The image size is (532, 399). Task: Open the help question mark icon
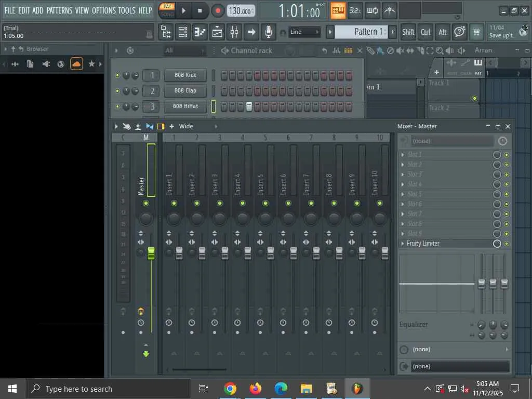click(x=459, y=32)
